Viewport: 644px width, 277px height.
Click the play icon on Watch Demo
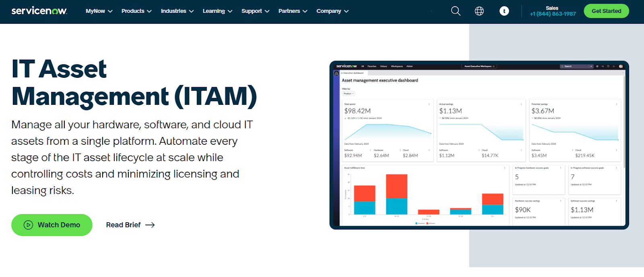click(28, 225)
